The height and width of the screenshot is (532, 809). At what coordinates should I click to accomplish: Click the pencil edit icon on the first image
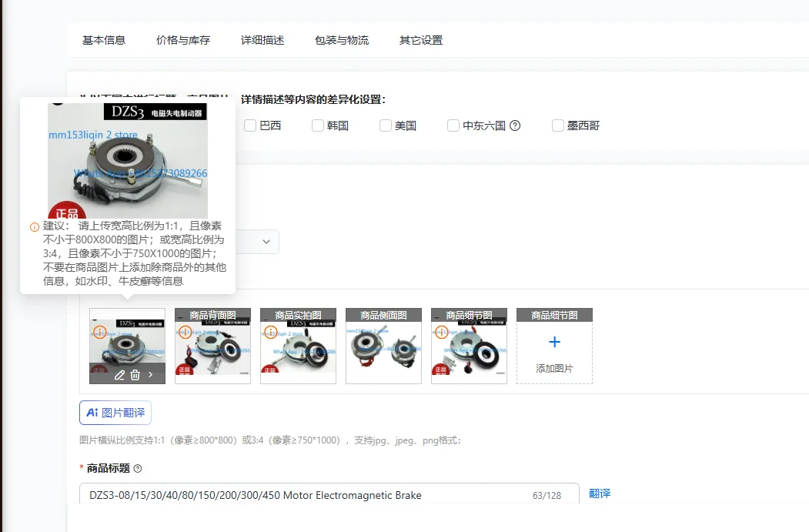pyautogui.click(x=119, y=375)
